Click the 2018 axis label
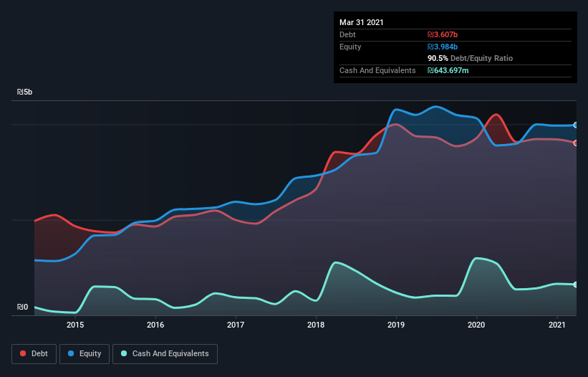588x377 pixels. click(316, 325)
